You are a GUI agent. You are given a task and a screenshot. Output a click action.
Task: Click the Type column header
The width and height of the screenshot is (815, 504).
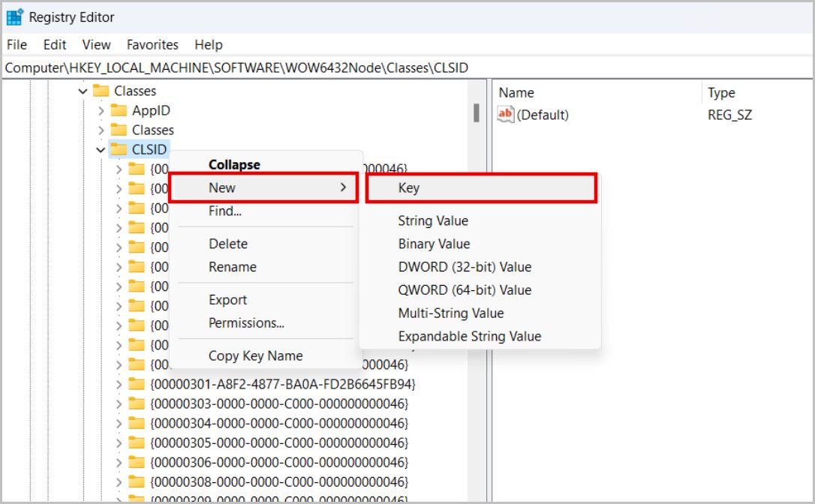(721, 93)
